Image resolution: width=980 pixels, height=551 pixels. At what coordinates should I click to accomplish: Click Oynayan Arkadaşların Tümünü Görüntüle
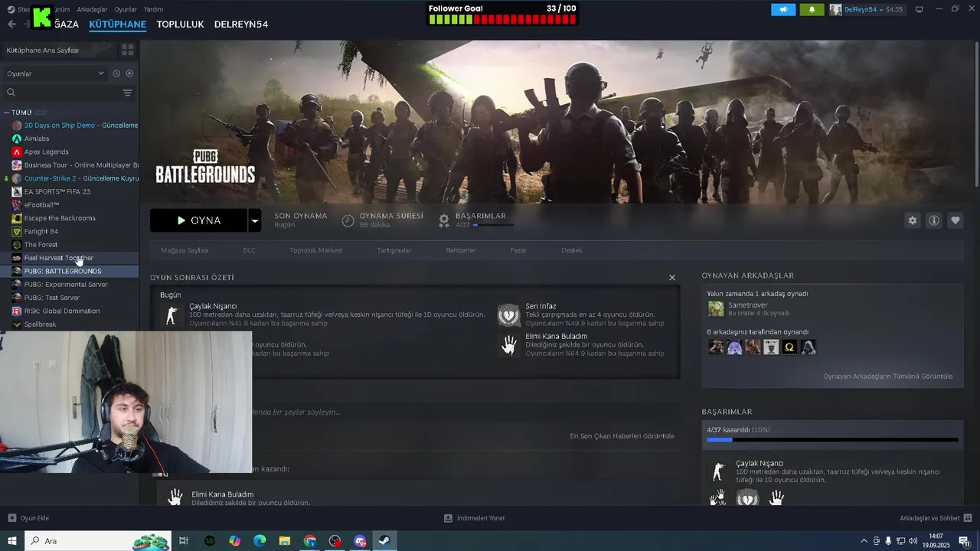[888, 377]
